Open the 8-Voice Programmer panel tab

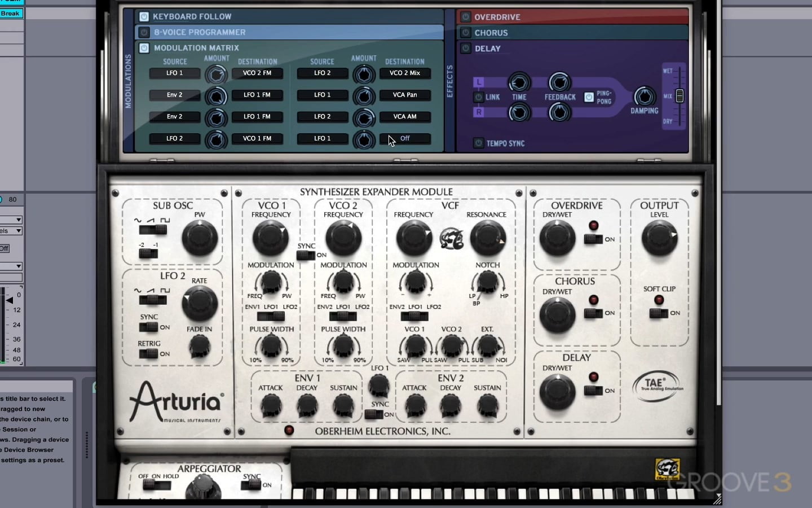[289, 32]
